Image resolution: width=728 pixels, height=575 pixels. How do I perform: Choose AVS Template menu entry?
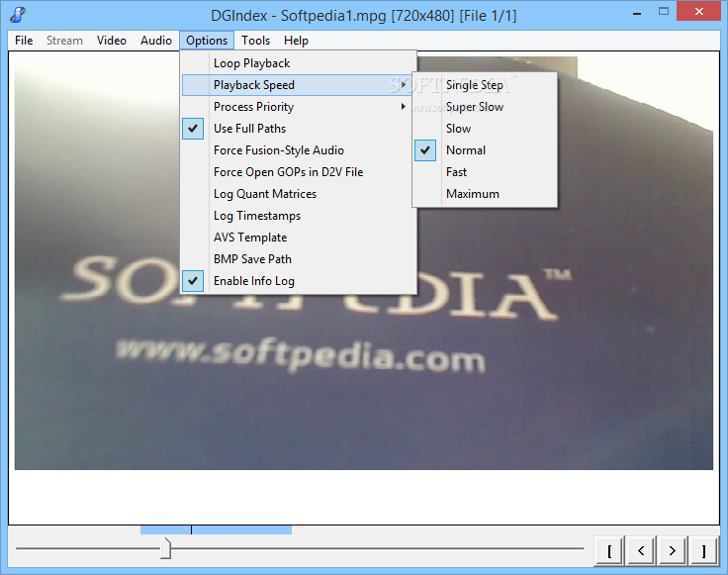[299, 238]
